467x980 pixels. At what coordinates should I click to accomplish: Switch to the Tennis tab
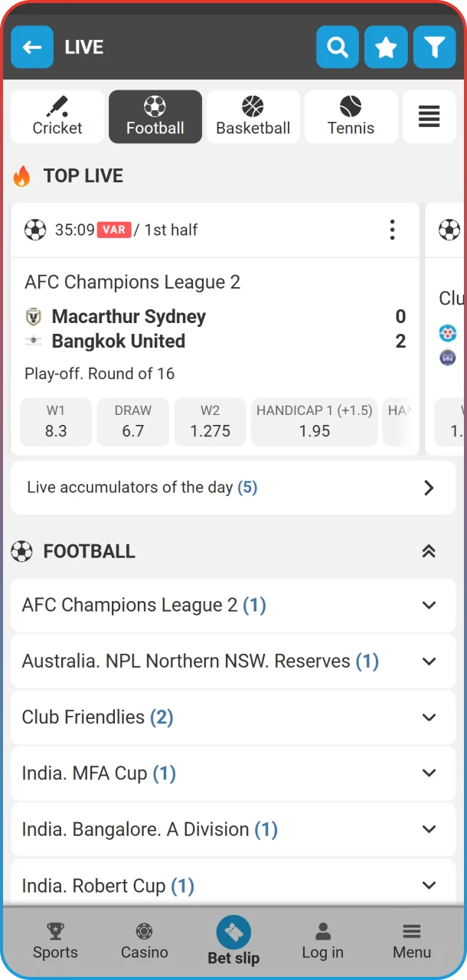click(351, 116)
